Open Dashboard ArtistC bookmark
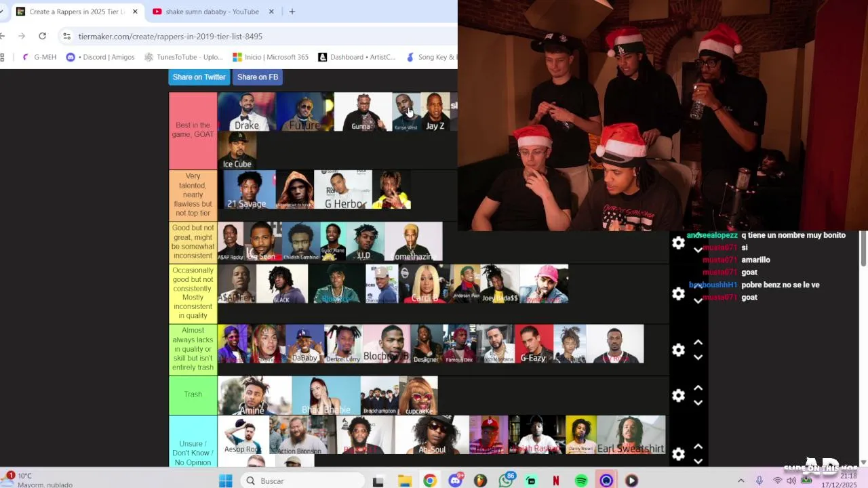The height and width of the screenshot is (488, 868). tap(357, 57)
